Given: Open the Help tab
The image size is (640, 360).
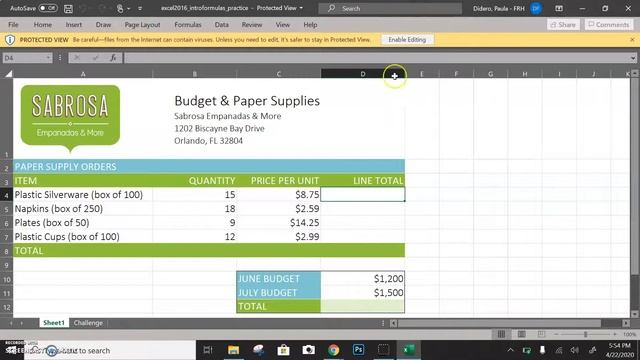Looking at the screenshot, I should (x=310, y=25).
